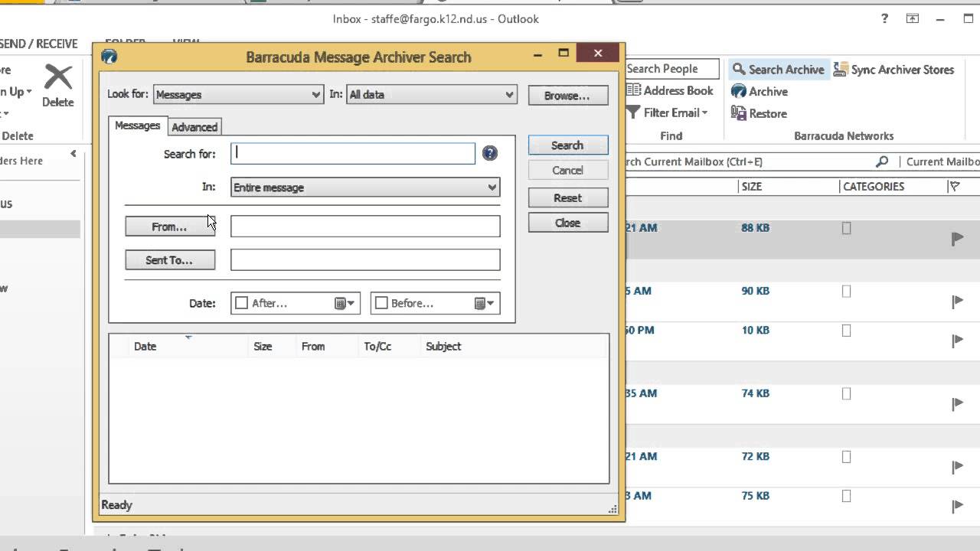The height and width of the screenshot is (551, 980).
Task: Click the Close button in dialog
Action: click(567, 223)
